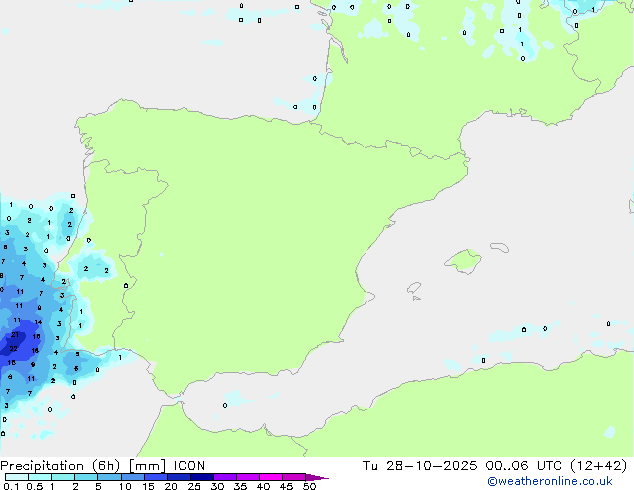
Task: Click the '10' legend scale label
Action: tap(125, 486)
